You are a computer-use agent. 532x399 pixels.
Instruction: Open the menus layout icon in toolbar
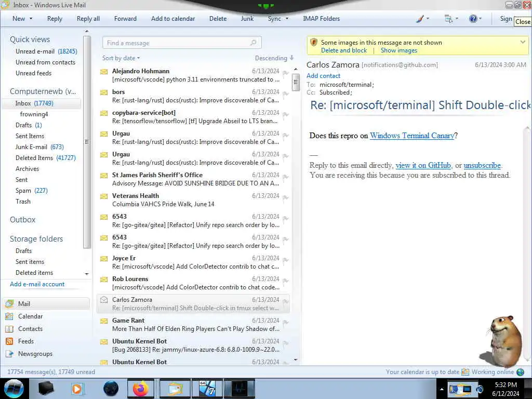[448, 19]
